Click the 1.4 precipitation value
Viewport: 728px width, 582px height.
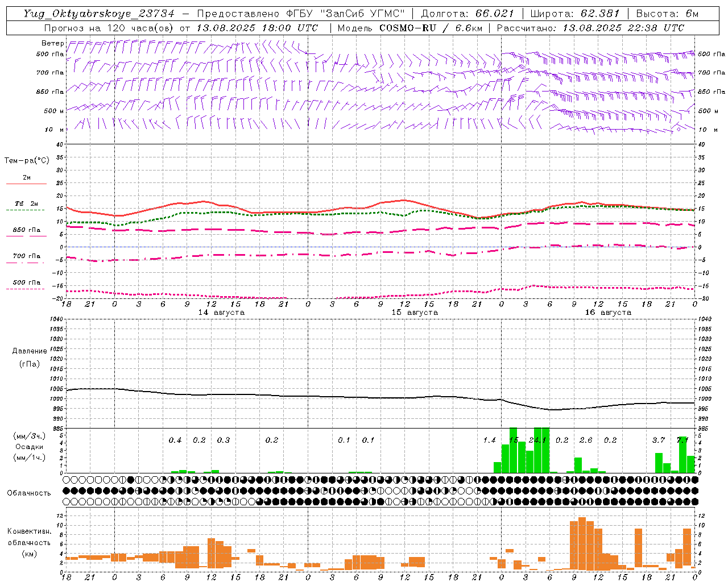pos(489,440)
